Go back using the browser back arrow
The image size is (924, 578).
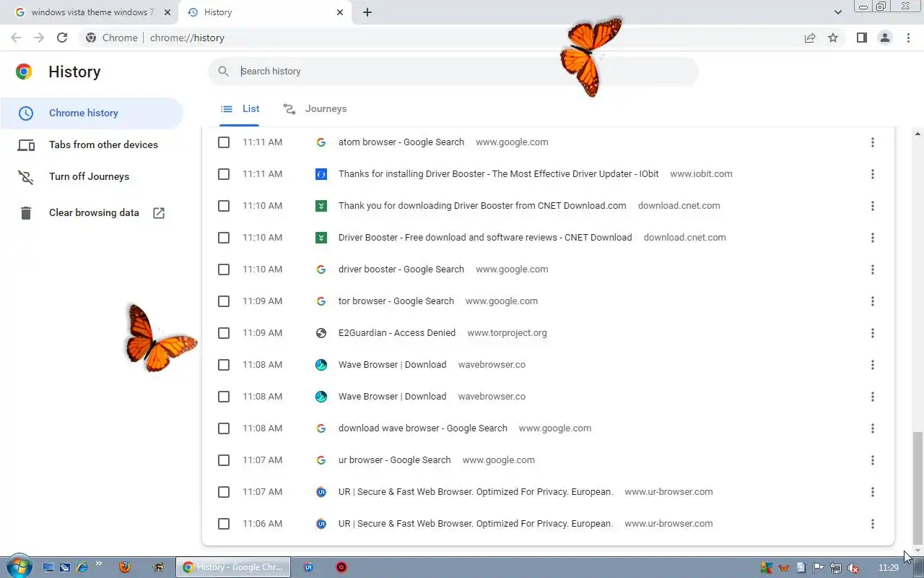click(x=16, y=38)
